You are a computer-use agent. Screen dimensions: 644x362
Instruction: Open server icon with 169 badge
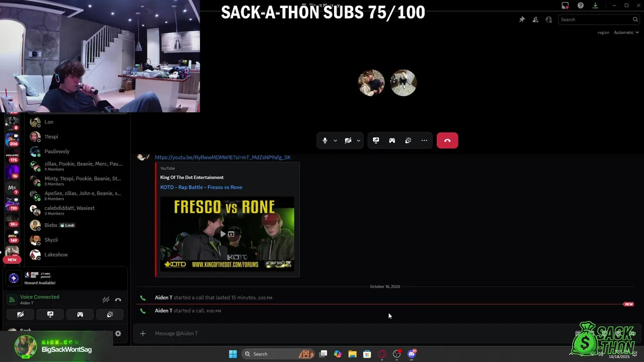coord(12,236)
